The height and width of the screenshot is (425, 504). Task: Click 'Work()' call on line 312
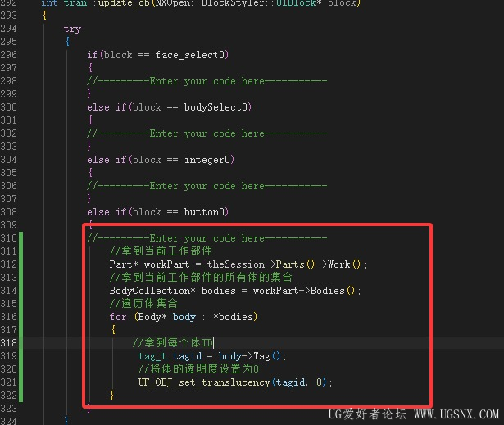click(x=344, y=264)
